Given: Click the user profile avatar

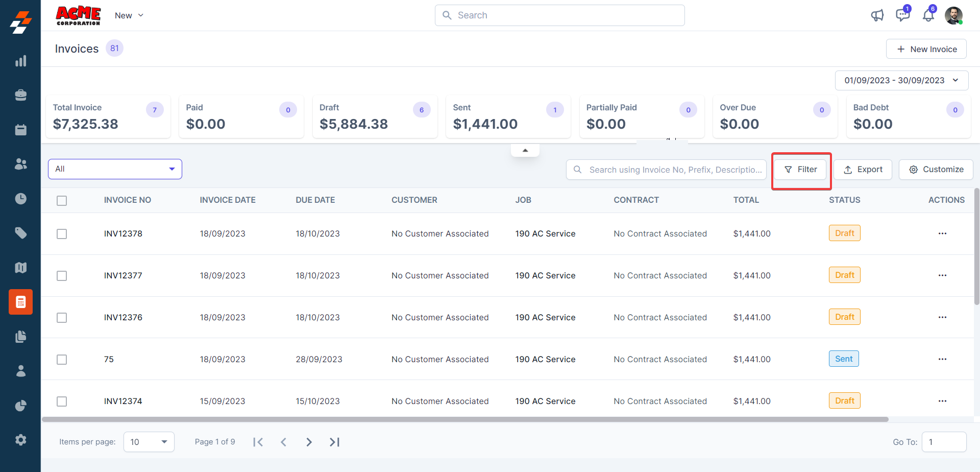Looking at the screenshot, I should click(953, 15).
